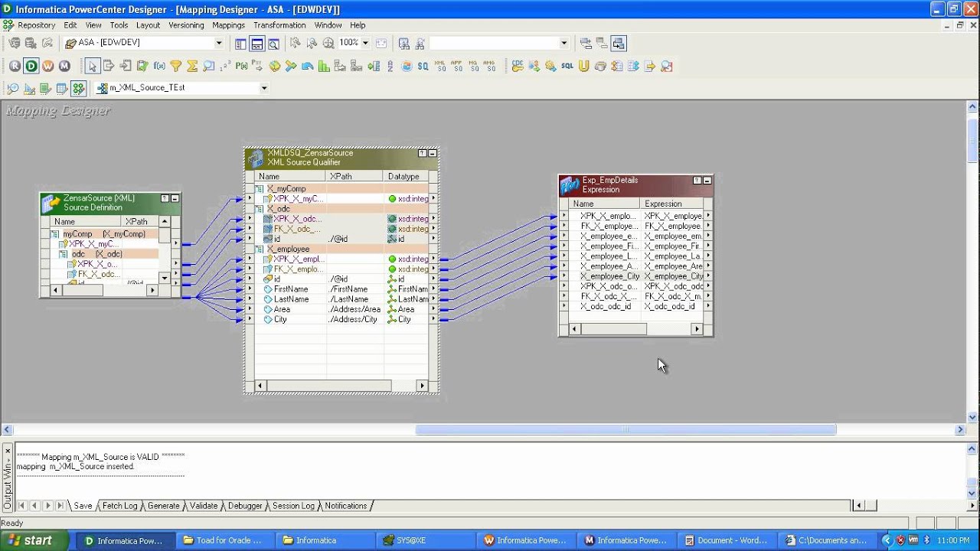Open help icon on Exp_EmpDetails header
The height and width of the screenshot is (551, 980).
click(697, 181)
